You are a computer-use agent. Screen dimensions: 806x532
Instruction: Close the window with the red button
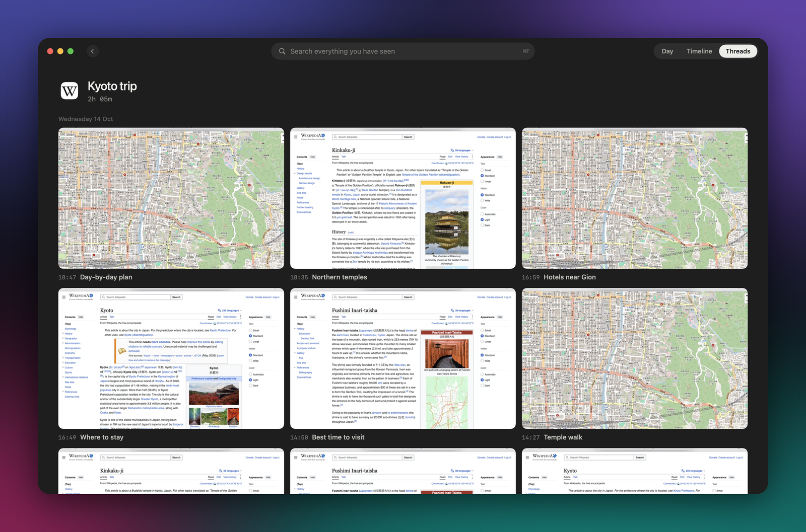(x=50, y=51)
